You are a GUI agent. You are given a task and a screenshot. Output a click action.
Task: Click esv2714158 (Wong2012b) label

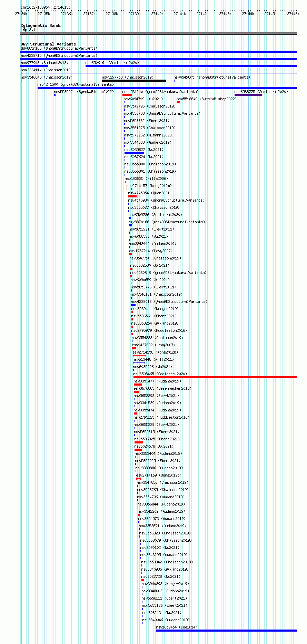tap(155, 352)
